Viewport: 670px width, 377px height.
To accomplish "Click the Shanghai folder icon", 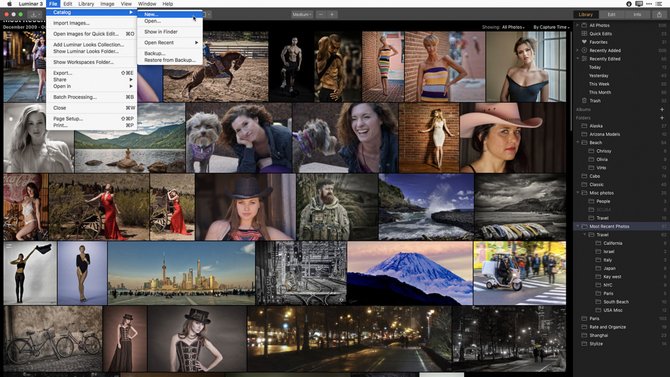I will coord(584,336).
